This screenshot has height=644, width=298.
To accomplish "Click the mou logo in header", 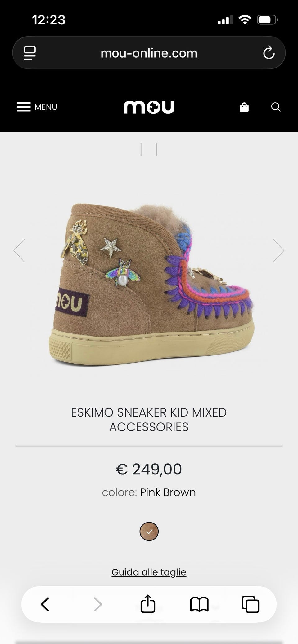I will (x=149, y=107).
